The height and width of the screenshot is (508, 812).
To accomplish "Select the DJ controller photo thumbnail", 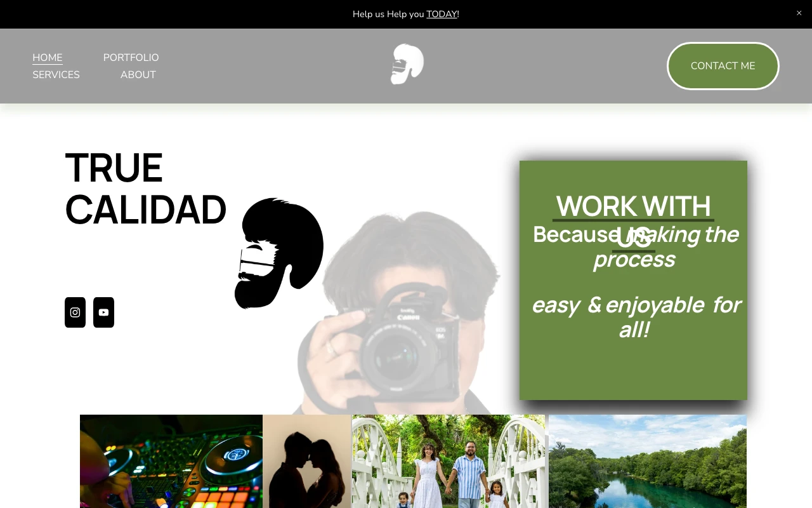I will pyautogui.click(x=171, y=461).
